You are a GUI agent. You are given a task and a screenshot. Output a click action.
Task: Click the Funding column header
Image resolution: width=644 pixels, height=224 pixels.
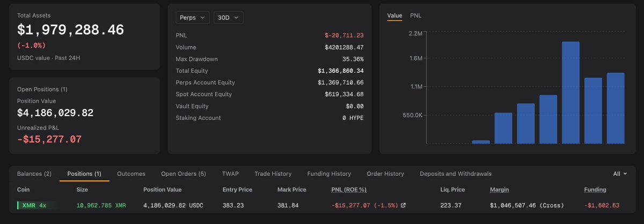point(595,190)
